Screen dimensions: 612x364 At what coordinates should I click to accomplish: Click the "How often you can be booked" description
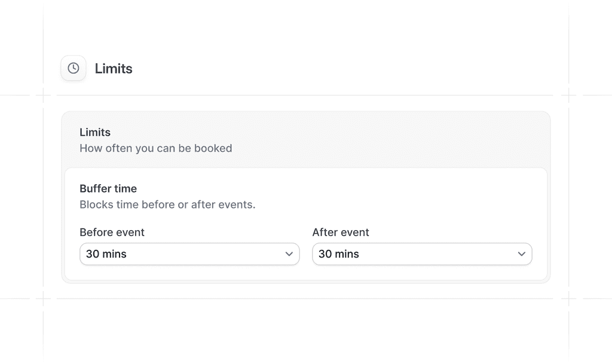pos(155,148)
